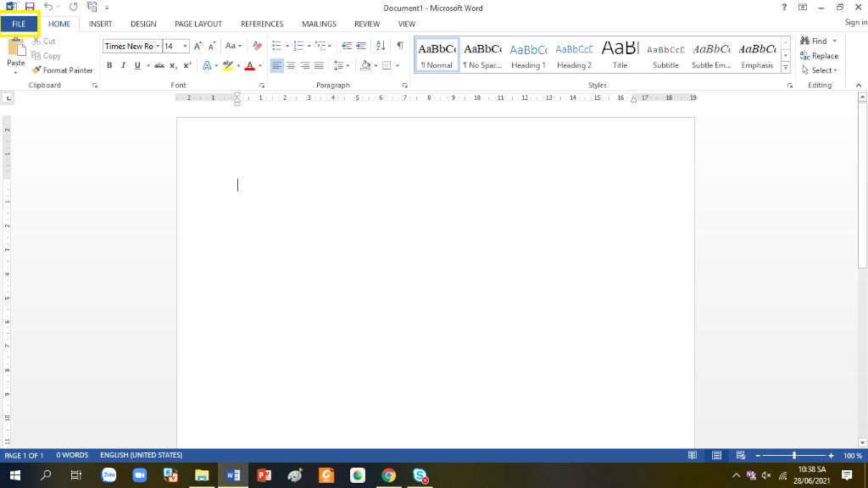Select Print Layout view in status bar
The height and width of the screenshot is (488, 868).
[x=717, y=455]
